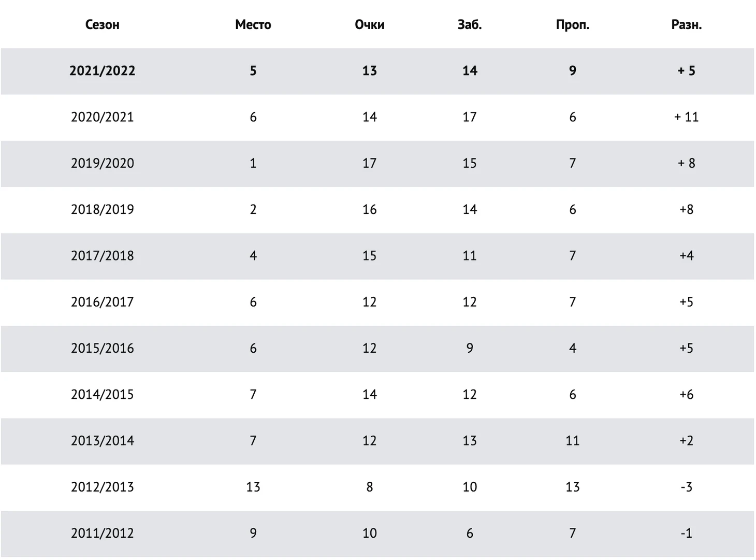Image resolution: width=756 pixels, height=560 pixels.
Task: Select the 2012/2013 season cell
Action: tap(102, 486)
